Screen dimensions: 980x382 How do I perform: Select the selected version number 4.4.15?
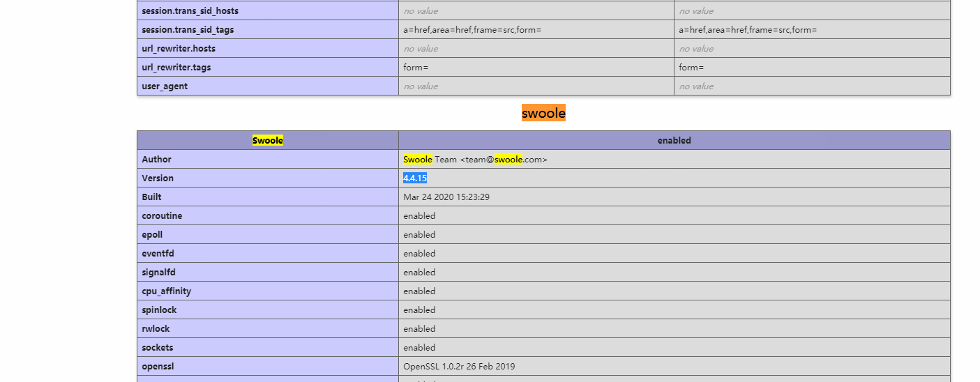[x=415, y=178]
